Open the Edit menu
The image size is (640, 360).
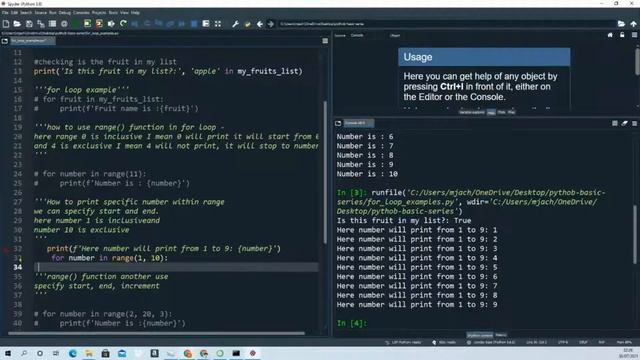(x=14, y=13)
